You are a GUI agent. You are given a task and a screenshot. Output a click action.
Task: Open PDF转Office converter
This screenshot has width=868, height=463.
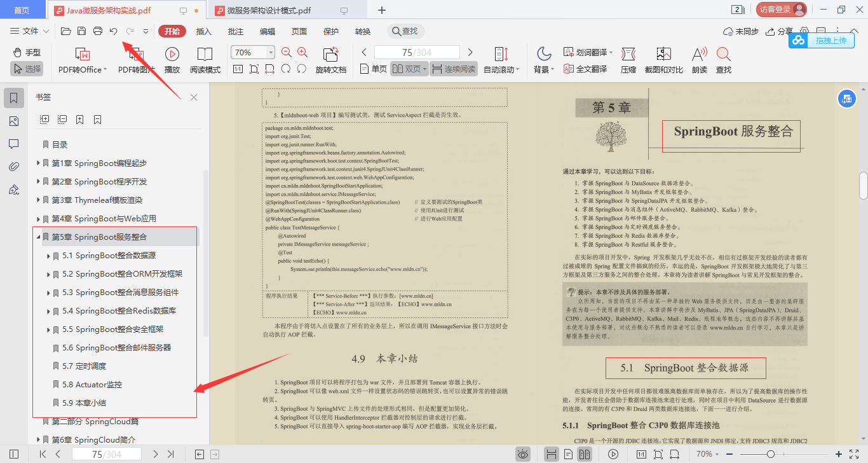[x=83, y=61]
